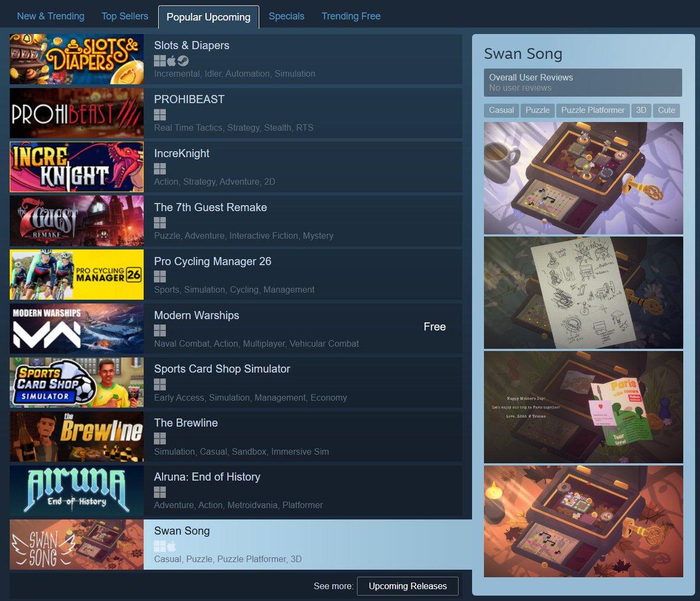Viewport: 700px width, 601px height.
Task: Open Swan Song screenshot with Paris brochure
Action: 583,407
